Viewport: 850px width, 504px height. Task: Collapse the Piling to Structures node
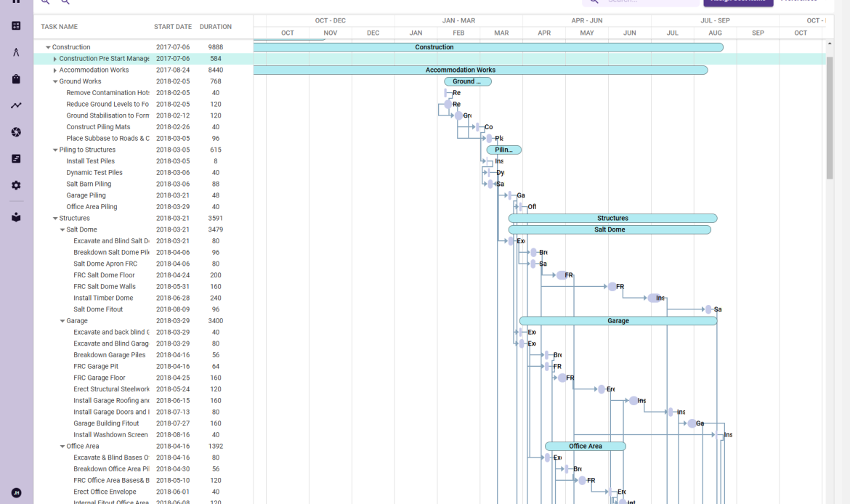(54, 150)
